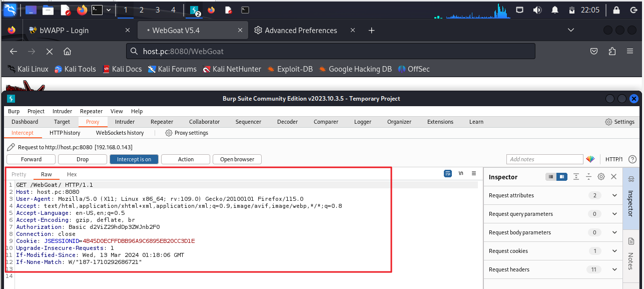This screenshot has width=644, height=289.
Task: Open the Burp menu
Action: tap(14, 111)
